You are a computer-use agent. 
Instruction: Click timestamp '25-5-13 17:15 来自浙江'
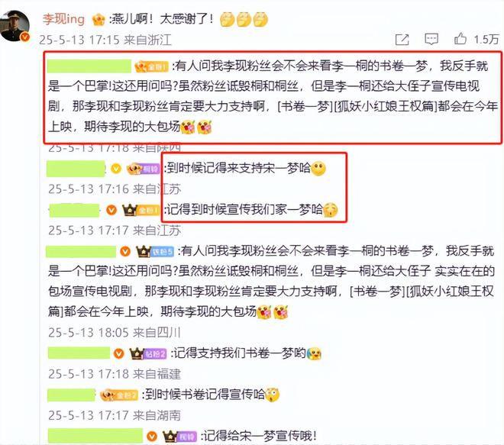pyautogui.click(x=105, y=40)
